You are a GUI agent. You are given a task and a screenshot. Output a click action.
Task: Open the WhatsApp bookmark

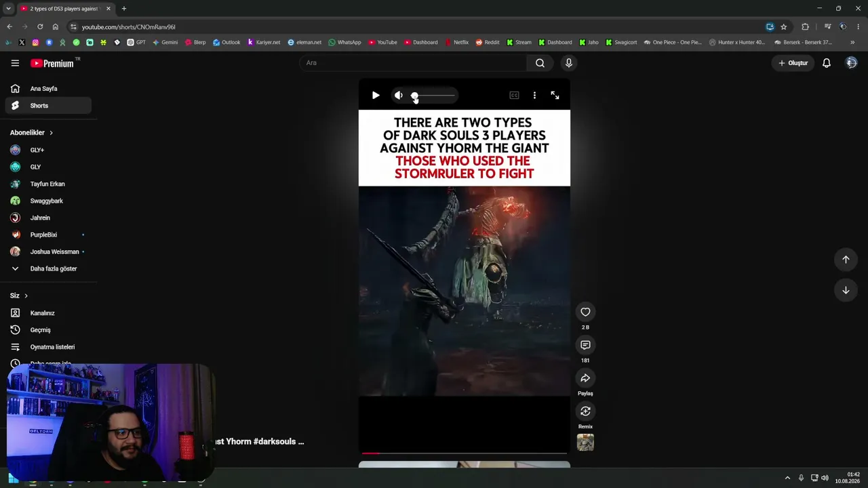pyautogui.click(x=345, y=42)
